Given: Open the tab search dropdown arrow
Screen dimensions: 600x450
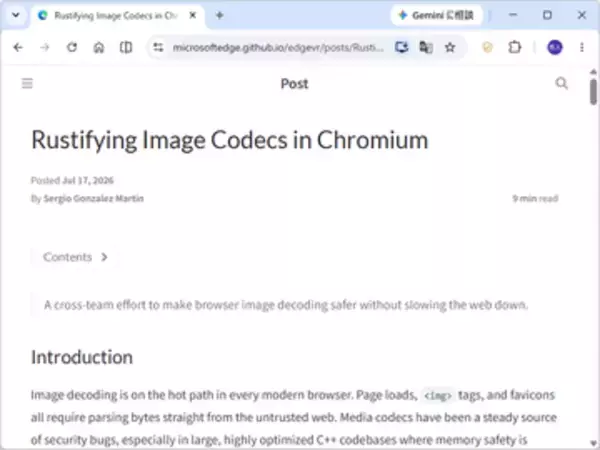Looking at the screenshot, I should point(16,15).
